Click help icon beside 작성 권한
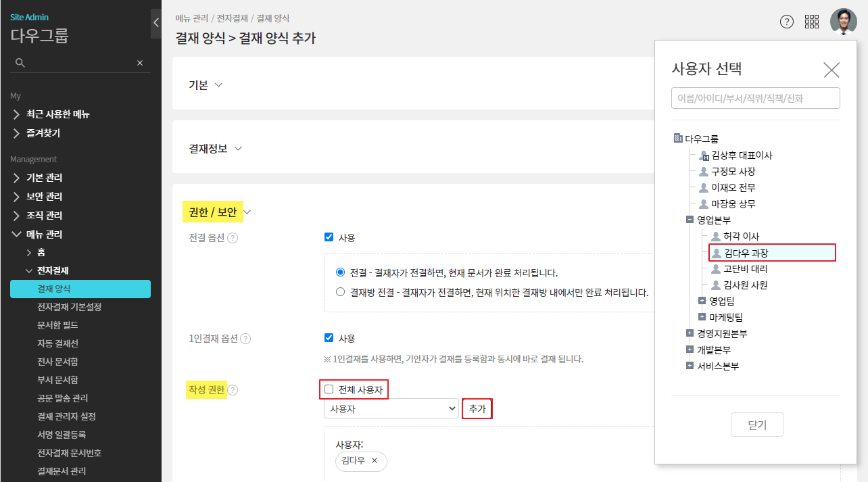The image size is (868, 482). click(x=233, y=390)
